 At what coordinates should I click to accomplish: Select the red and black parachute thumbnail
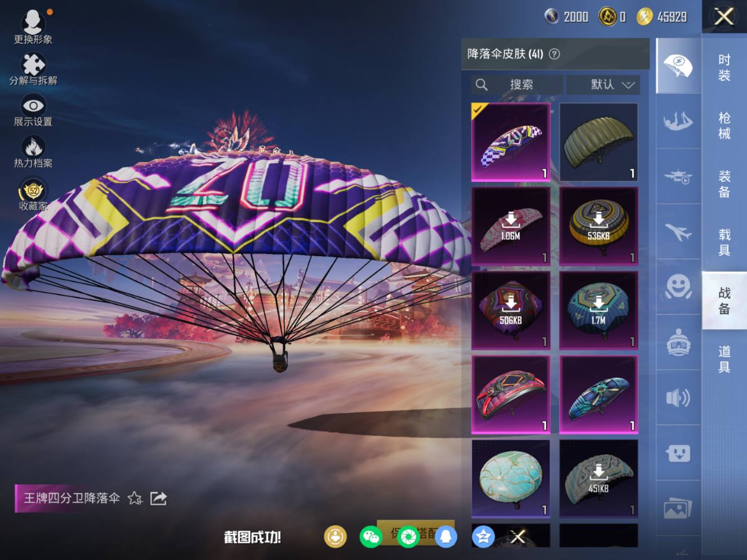click(x=511, y=395)
